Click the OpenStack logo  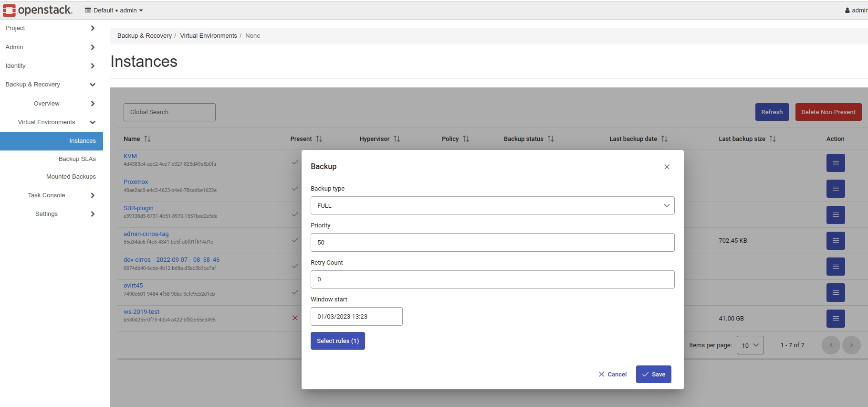38,10
